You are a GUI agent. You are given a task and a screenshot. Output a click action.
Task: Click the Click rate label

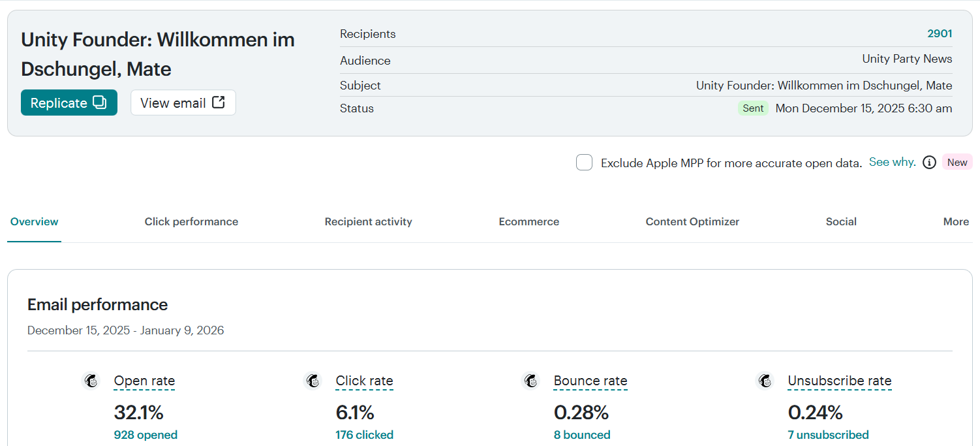[364, 381]
